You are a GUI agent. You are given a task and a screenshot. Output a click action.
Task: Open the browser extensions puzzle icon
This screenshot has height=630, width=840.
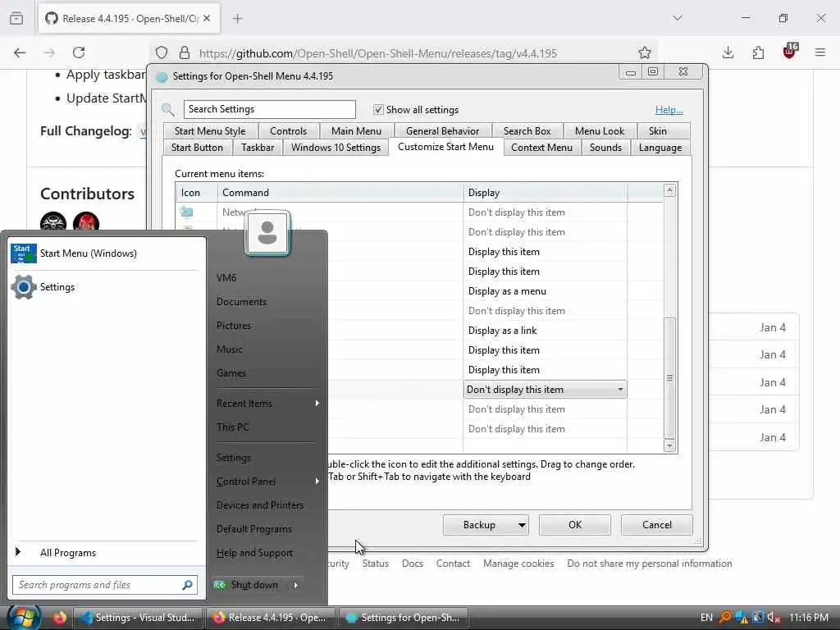click(758, 52)
